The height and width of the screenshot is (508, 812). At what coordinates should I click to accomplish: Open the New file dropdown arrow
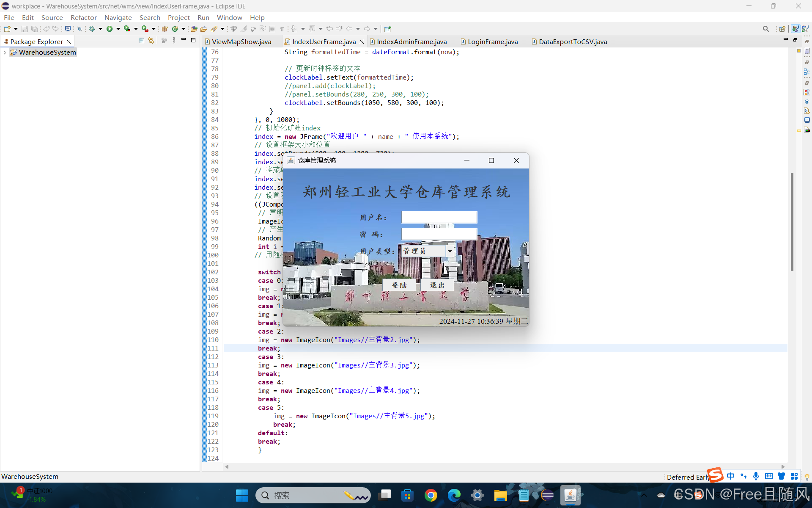tap(16, 29)
